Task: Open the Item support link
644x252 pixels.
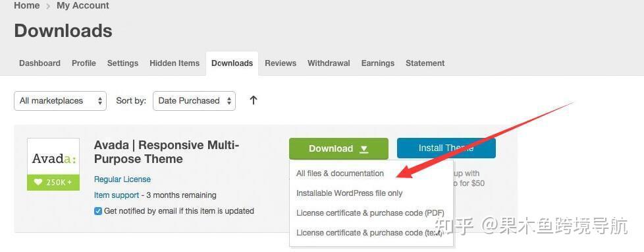Action: point(117,195)
